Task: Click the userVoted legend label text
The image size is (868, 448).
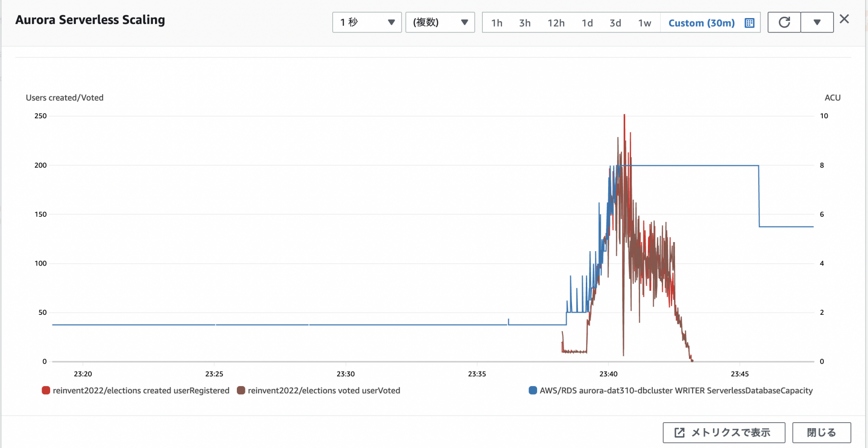Action: click(x=324, y=391)
